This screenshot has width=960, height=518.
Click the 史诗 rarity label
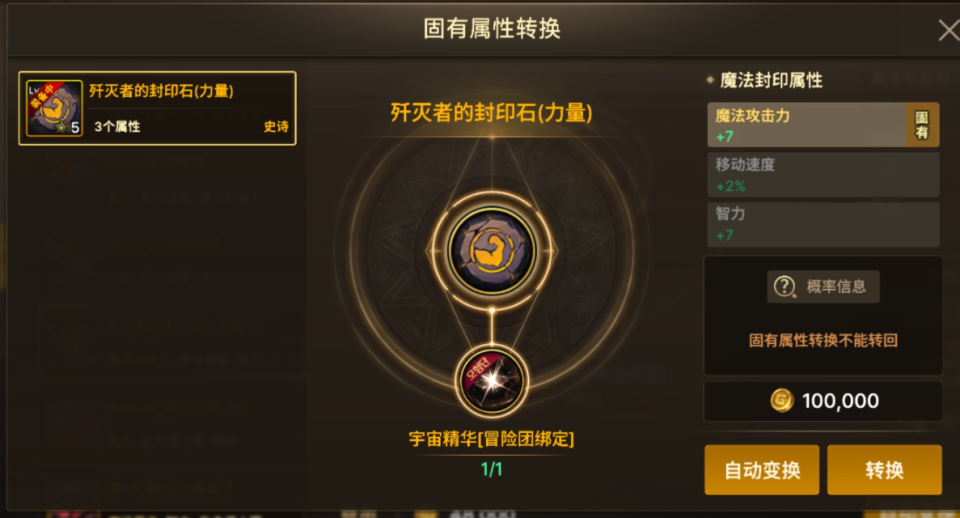[276, 127]
